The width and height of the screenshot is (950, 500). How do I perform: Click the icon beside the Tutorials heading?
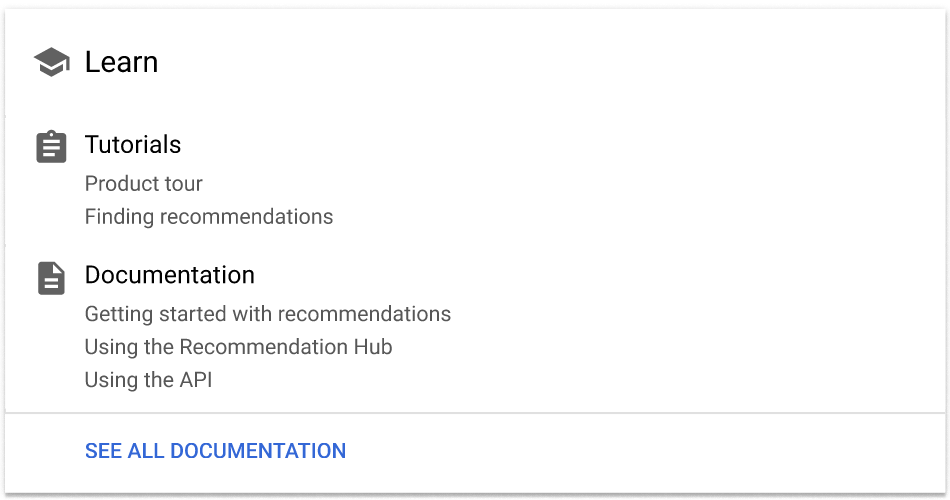51,147
